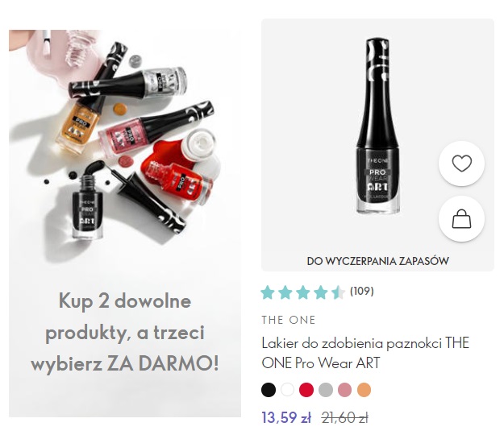Viewport: 504px width, 435px height.
Task: Select the white color swatch
Action: [x=287, y=390]
